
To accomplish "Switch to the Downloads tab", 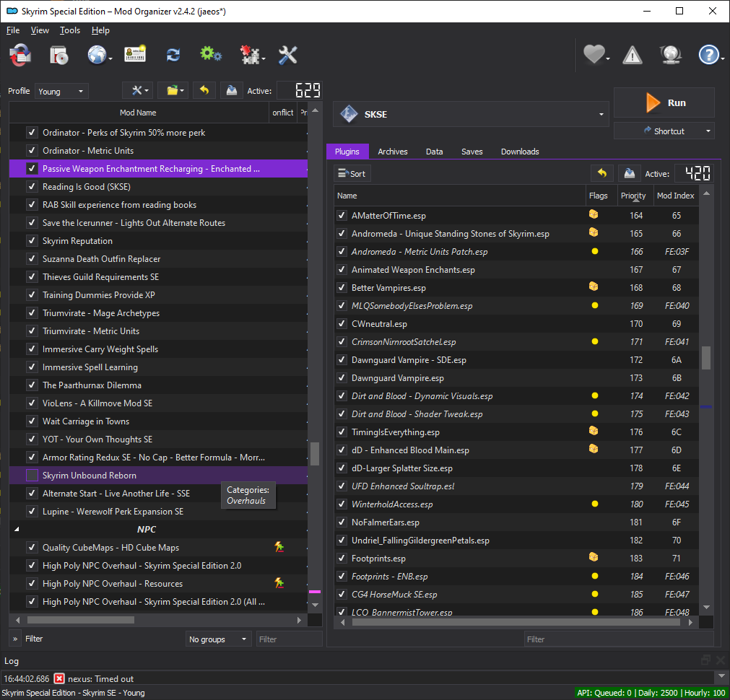I will point(520,152).
